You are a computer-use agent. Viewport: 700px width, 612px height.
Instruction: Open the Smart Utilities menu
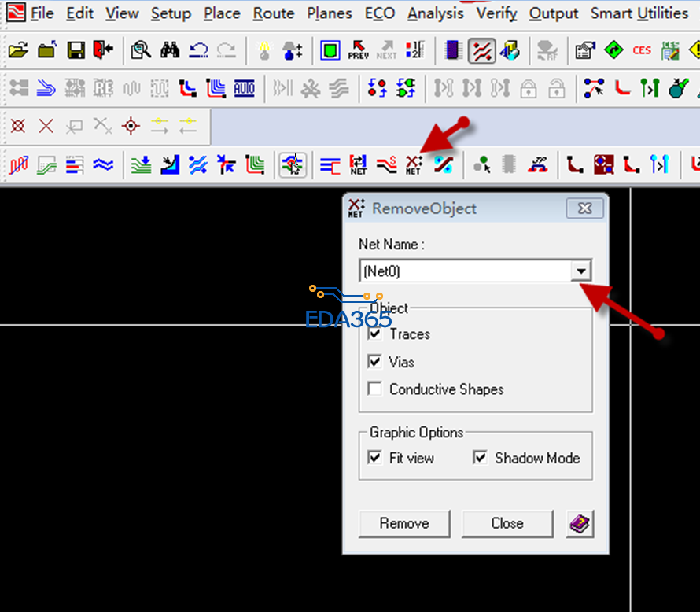click(639, 13)
